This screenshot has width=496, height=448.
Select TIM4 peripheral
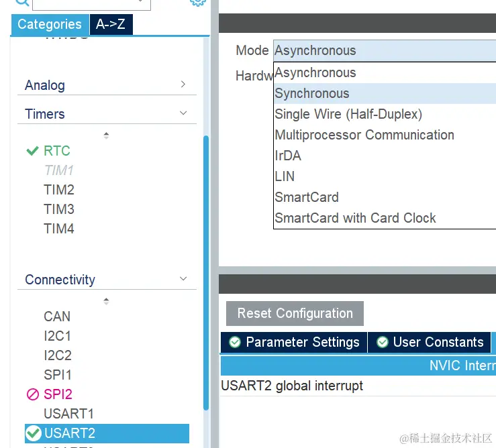click(59, 229)
